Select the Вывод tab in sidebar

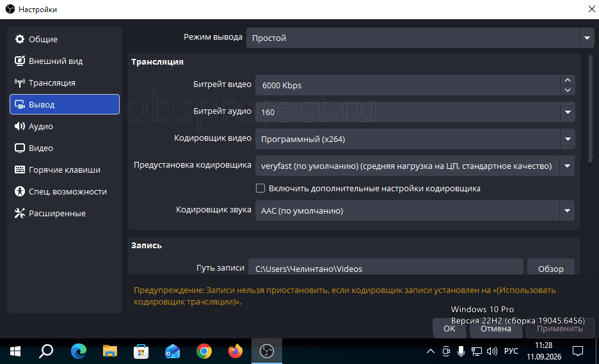tap(65, 104)
